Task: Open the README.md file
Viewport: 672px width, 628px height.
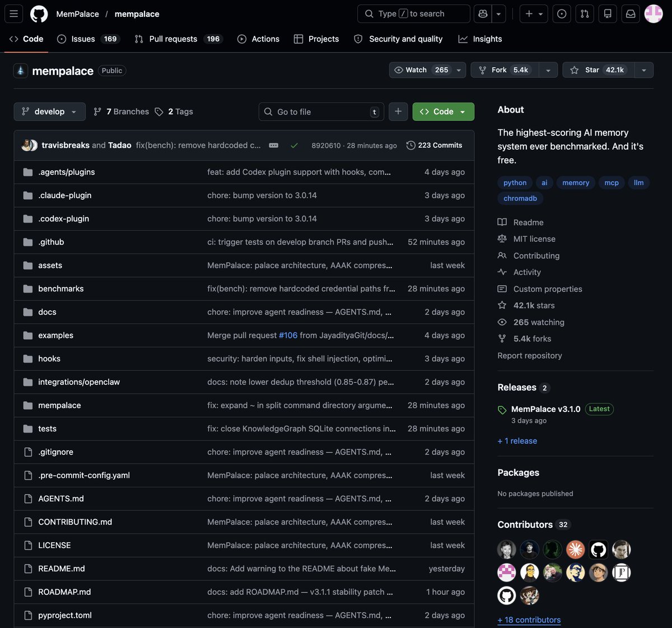Action: pos(62,569)
